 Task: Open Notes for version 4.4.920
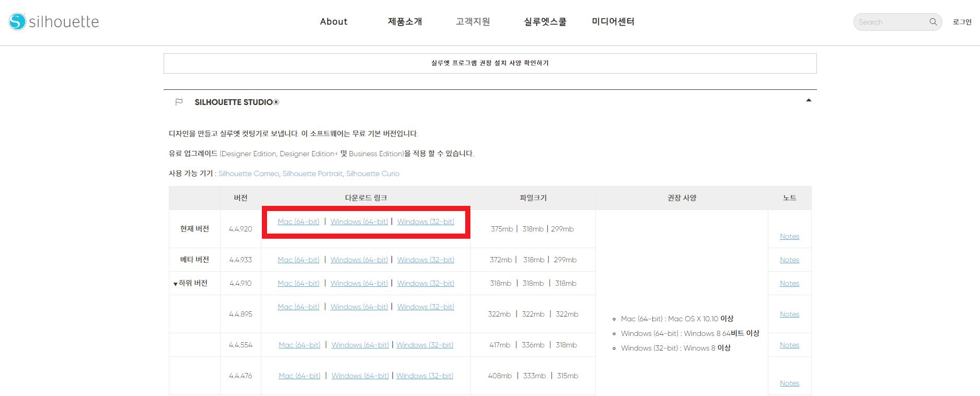tap(789, 236)
